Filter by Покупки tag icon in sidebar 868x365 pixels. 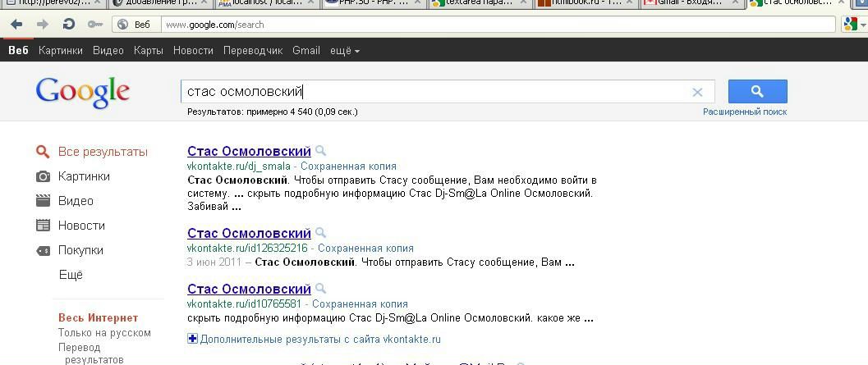(43, 250)
